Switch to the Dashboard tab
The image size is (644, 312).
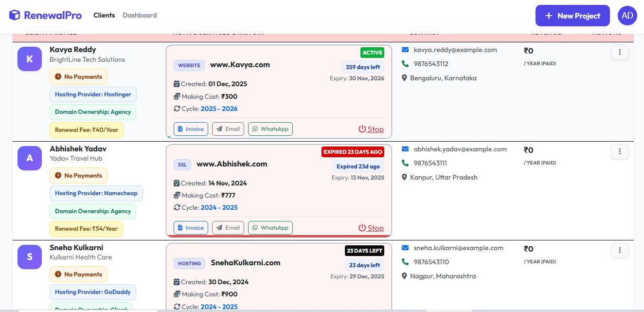coord(140,16)
